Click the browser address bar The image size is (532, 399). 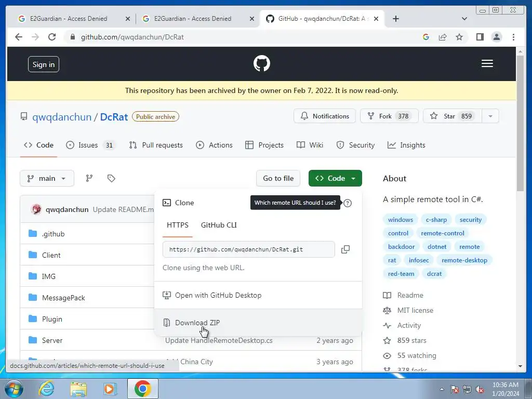click(x=244, y=37)
